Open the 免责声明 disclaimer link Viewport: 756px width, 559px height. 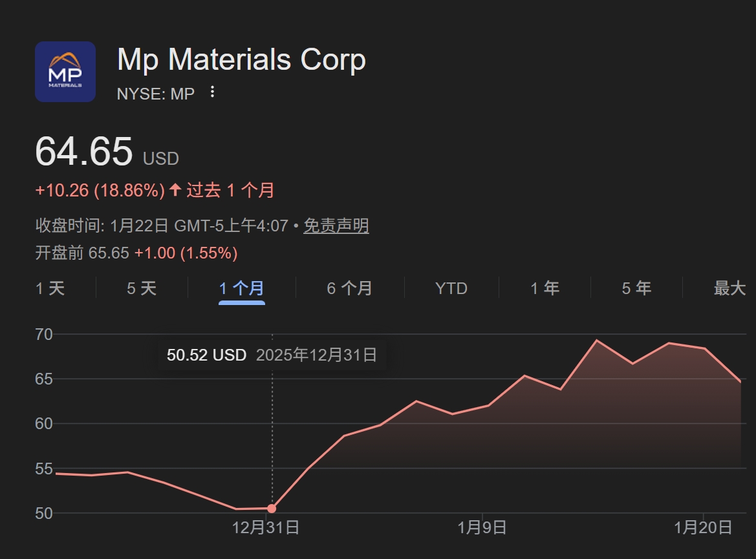coord(336,226)
